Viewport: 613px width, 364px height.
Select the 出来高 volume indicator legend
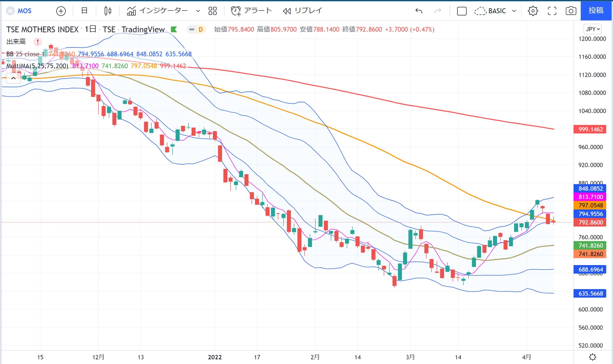(x=16, y=42)
